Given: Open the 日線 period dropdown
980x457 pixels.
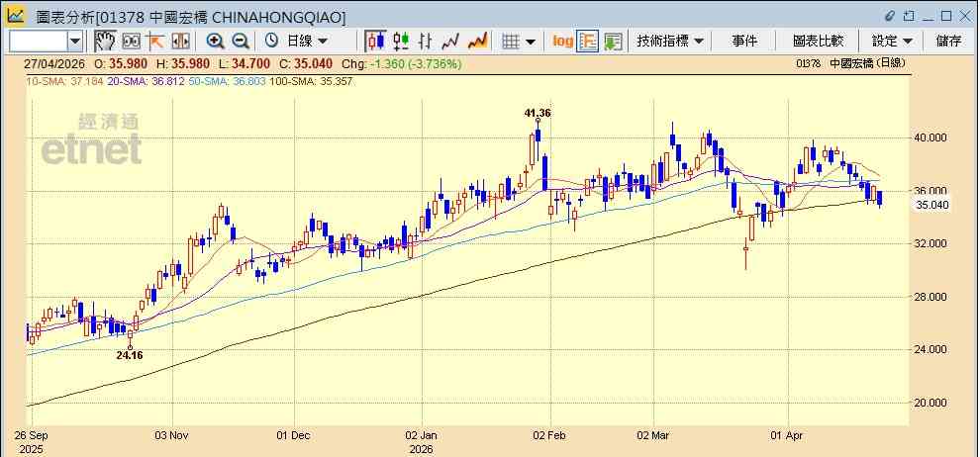Looking at the screenshot, I should [x=307, y=42].
